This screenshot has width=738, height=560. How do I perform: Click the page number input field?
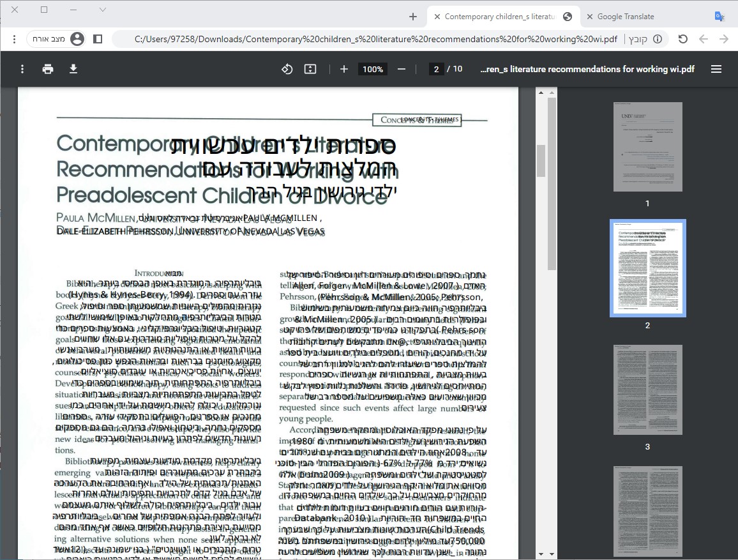[436, 69]
